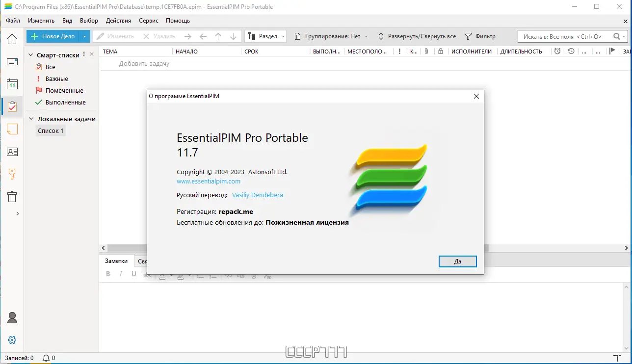Screen dimensions: 632x364
Task: Click the Home module icon
Action: click(12, 39)
